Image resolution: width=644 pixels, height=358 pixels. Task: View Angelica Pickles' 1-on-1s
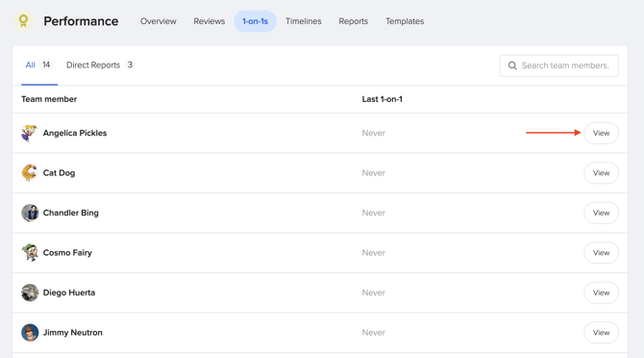[x=601, y=133]
